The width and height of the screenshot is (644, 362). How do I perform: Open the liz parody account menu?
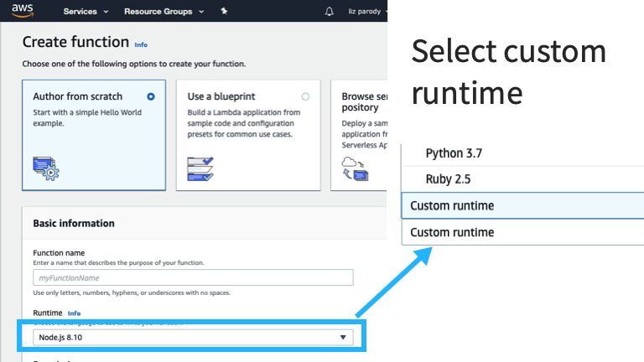(x=367, y=12)
